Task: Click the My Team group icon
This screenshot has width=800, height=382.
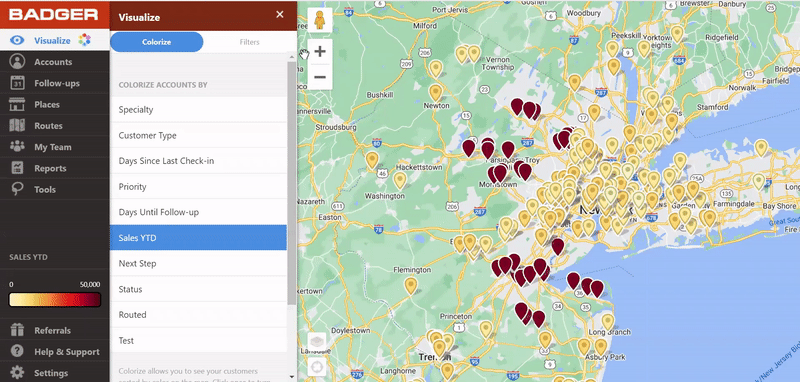Action: pyautogui.click(x=17, y=147)
